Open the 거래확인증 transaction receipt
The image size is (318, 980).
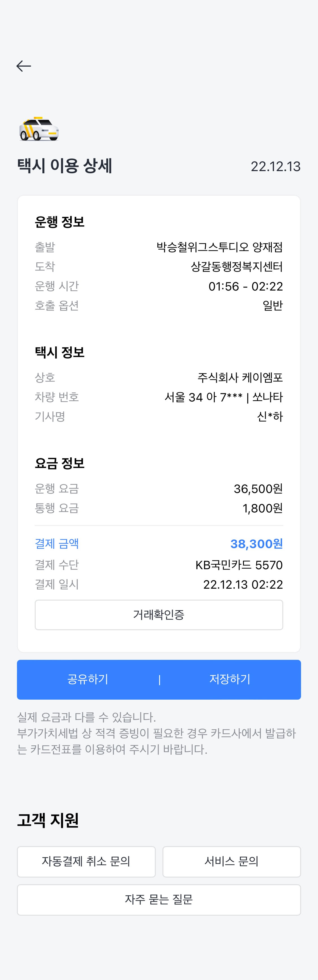point(159,615)
